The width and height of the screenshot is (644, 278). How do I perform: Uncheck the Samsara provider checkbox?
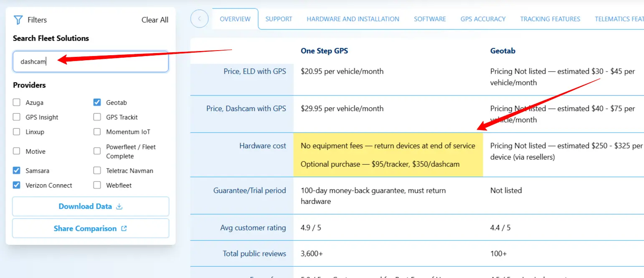tap(17, 171)
